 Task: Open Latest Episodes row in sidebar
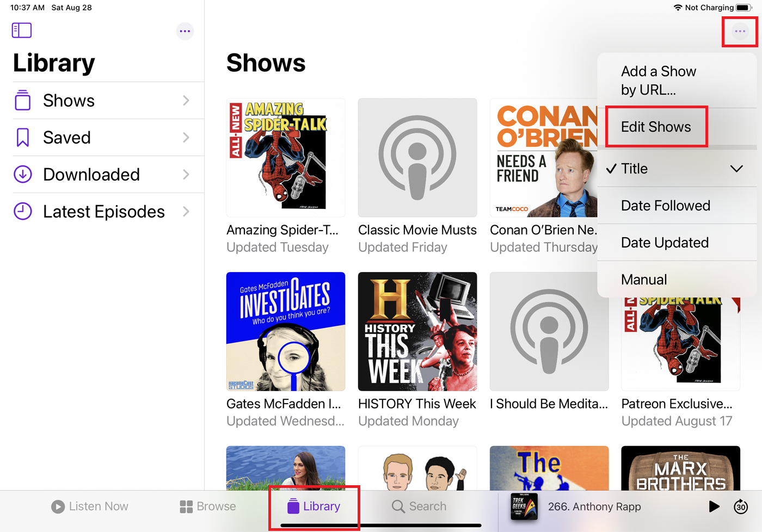click(x=108, y=212)
